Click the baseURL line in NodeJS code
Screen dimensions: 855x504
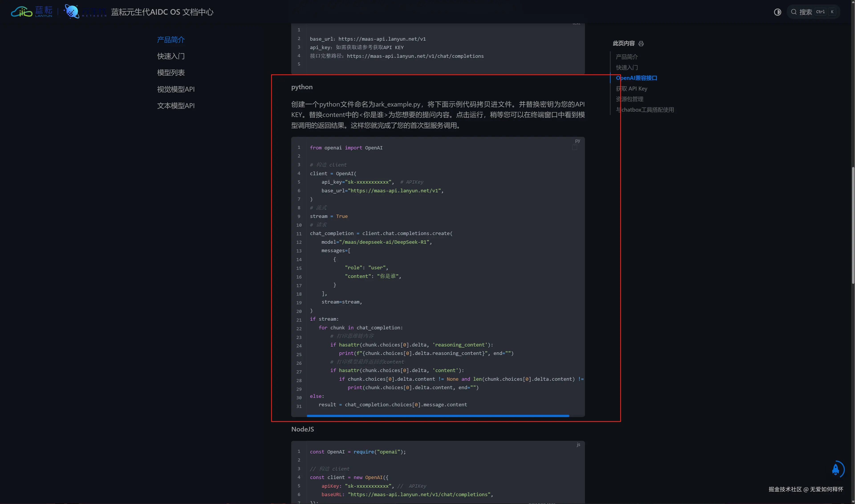(x=407, y=495)
